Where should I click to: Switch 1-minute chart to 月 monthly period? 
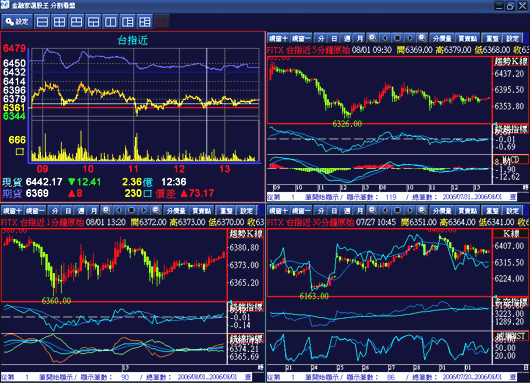pyautogui.click(x=94, y=211)
